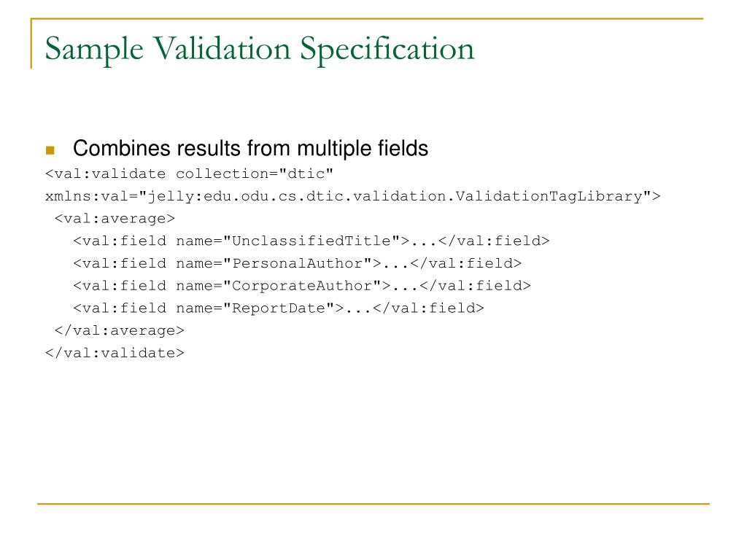Click the word Specification in the title

click(387, 50)
